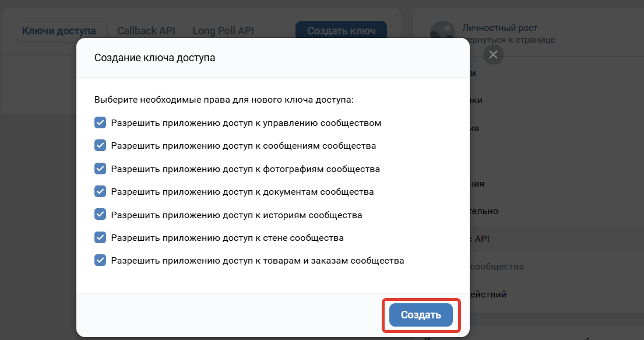Open the Long Poll API tab

click(x=223, y=31)
